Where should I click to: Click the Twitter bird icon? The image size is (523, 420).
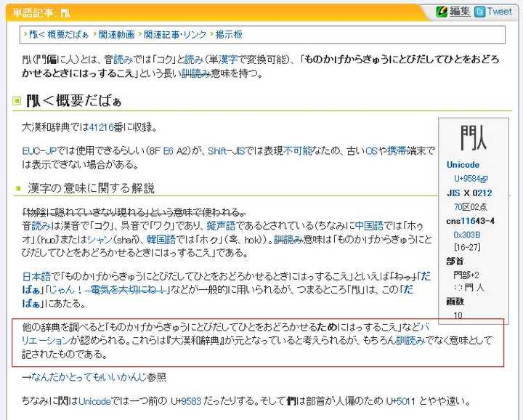[479, 12]
